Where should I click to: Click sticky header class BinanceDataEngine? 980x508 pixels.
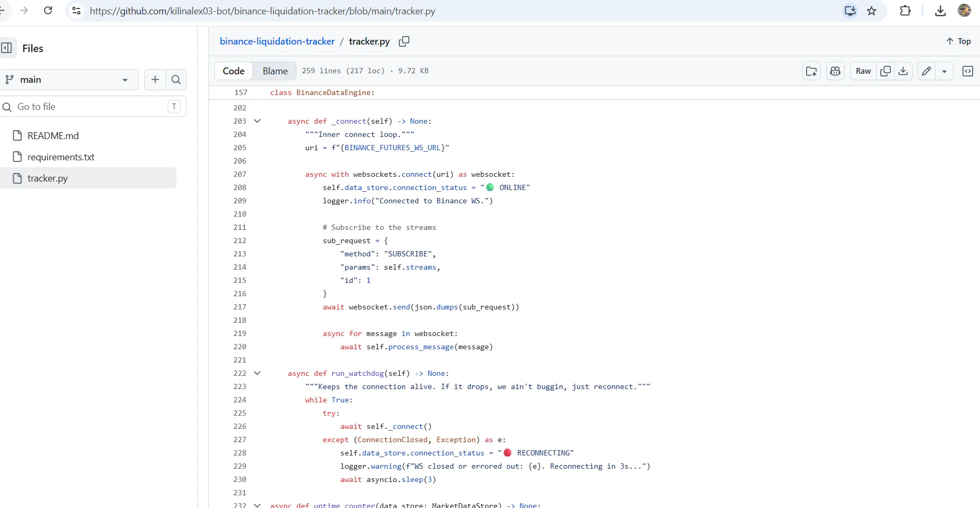(322, 92)
